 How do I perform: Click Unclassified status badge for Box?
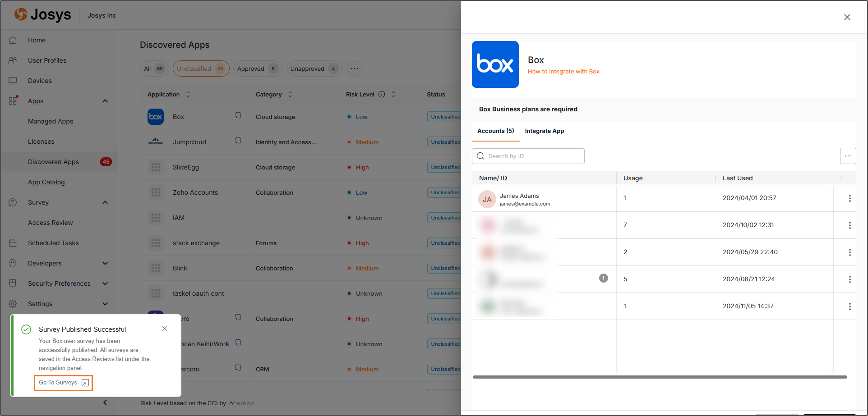445,117
